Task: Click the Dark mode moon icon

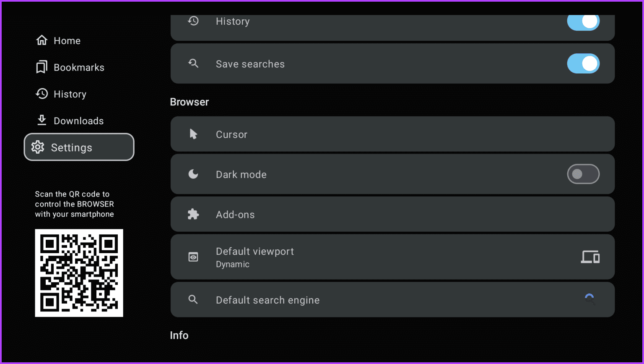Action: click(193, 174)
